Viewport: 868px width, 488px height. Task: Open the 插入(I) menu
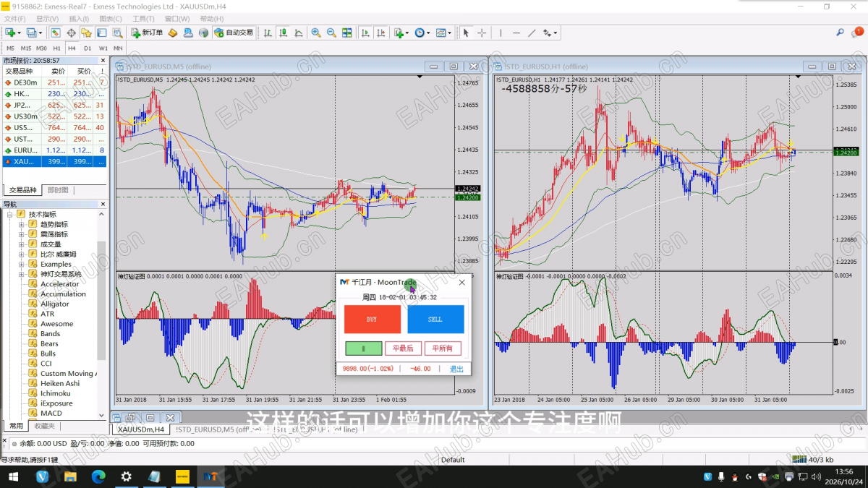(80, 19)
